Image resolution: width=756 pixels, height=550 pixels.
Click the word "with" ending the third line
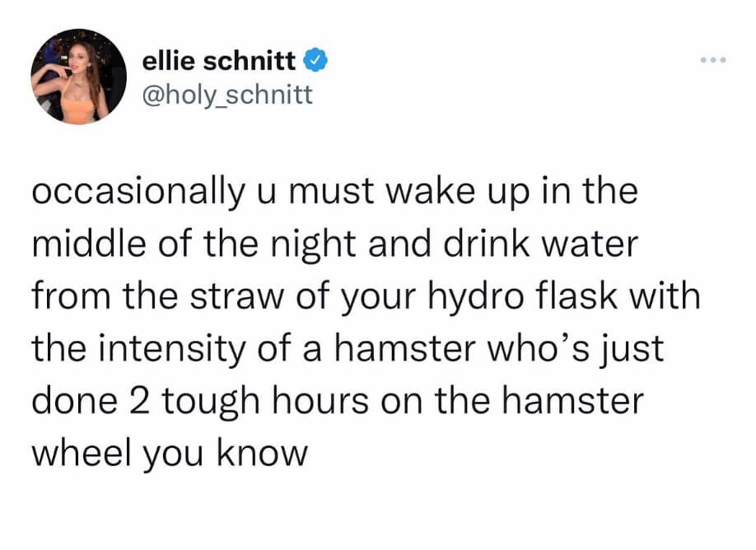(668, 298)
